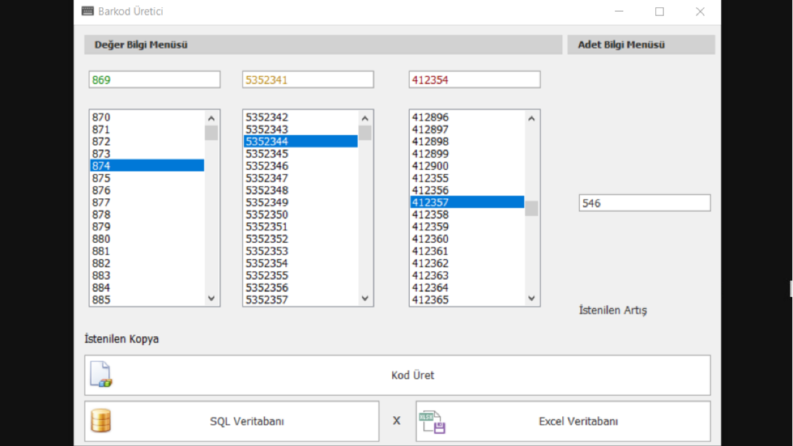The width and height of the screenshot is (793, 446).
Task: Click the Adet Bilgi Menüsü header
Action: [641, 44]
